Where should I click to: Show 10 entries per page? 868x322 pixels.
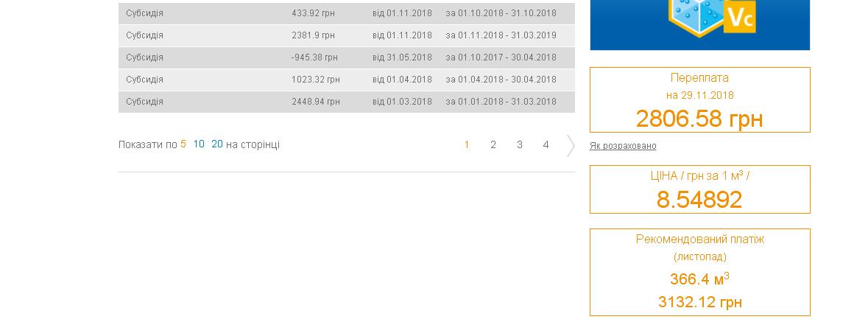199,144
